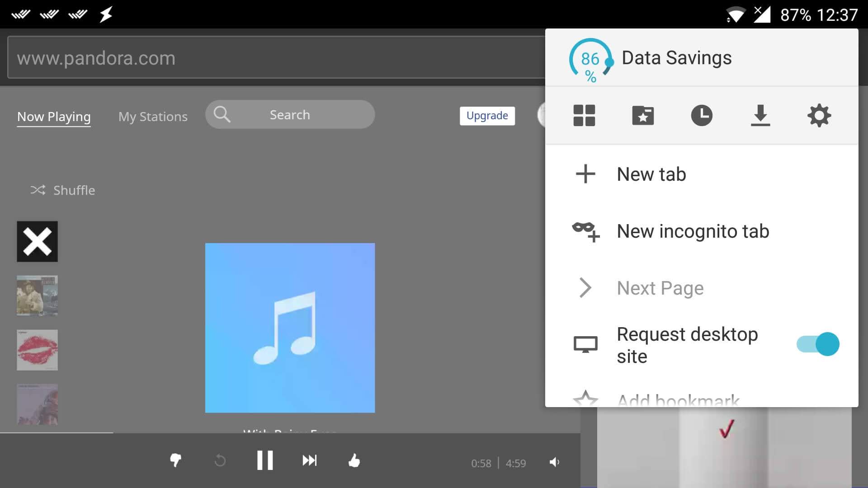Screen dimensions: 868x488
Task: Select the red lips album station thumbnail
Action: coord(38,350)
